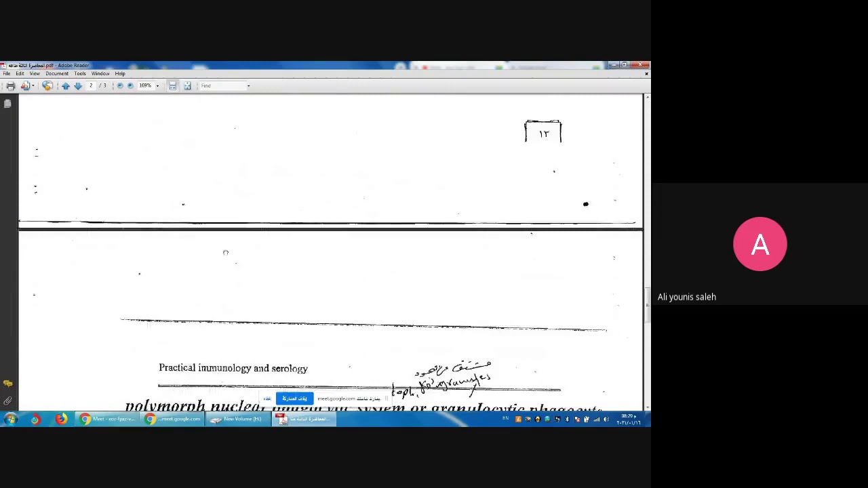Go to next page with down arrow

coord(78,85)
